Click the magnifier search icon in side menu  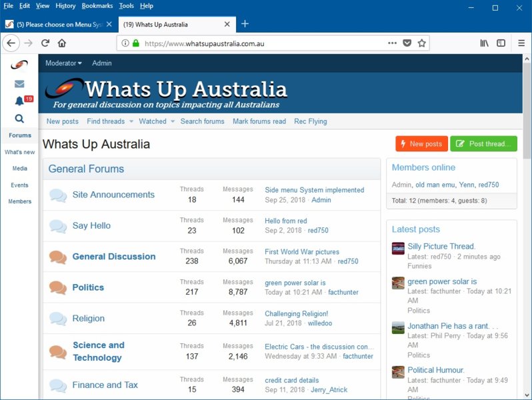coord(19,119)
